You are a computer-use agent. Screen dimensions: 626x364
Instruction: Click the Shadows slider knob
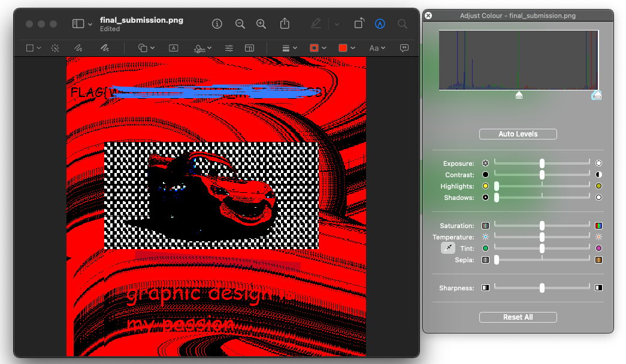[497, 198]
